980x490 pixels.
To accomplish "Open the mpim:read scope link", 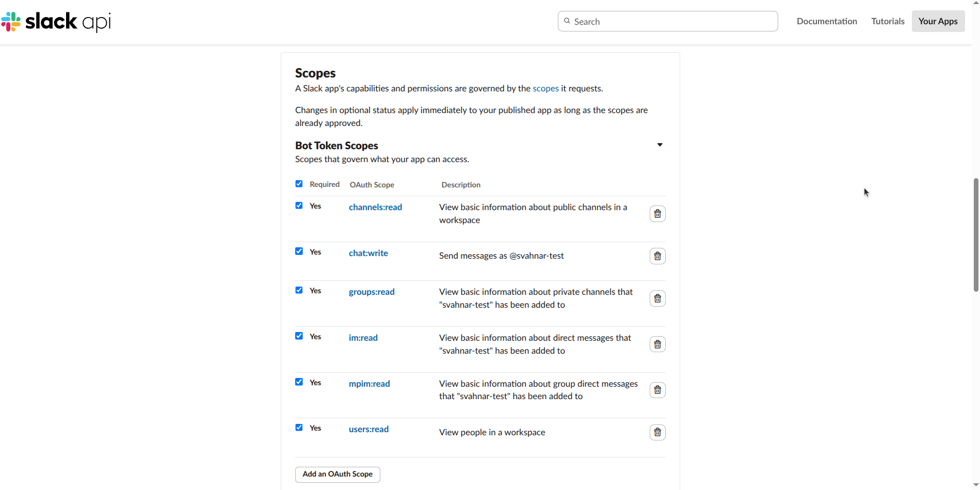I will pyautogui.click(x=369, y=384).
